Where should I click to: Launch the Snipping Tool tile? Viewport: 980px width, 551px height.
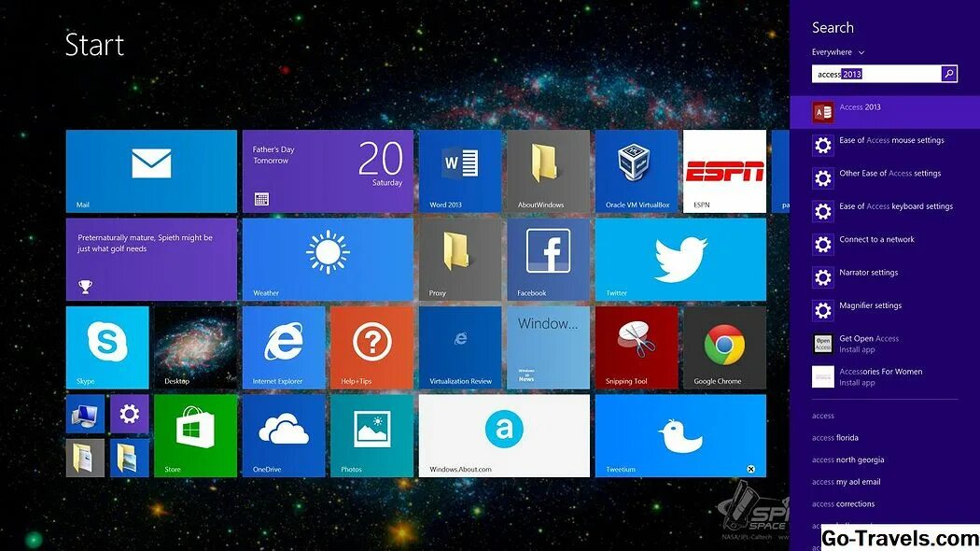[x=637, y=347]
